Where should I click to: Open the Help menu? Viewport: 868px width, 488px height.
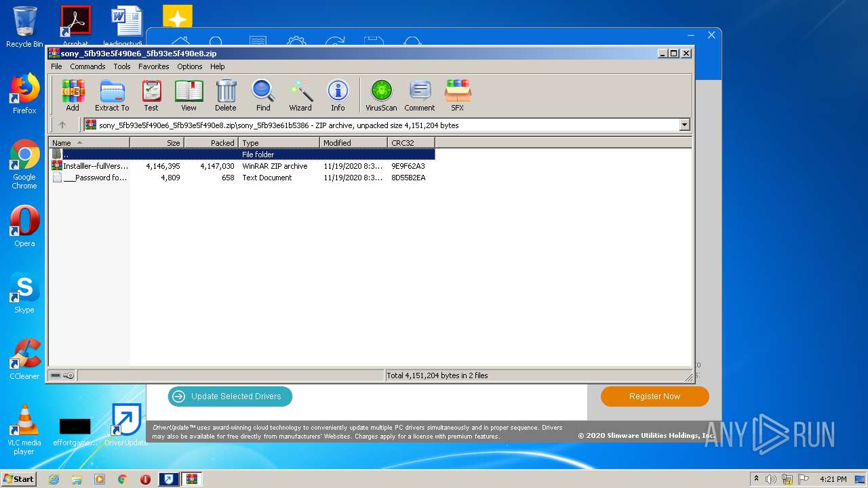tap(217, 66)
